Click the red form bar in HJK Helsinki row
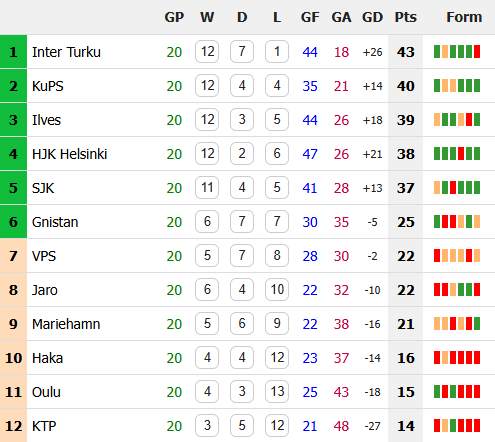The height and width of the screenshot is (442, 495). pyautogui.click(x=461, y=154)
